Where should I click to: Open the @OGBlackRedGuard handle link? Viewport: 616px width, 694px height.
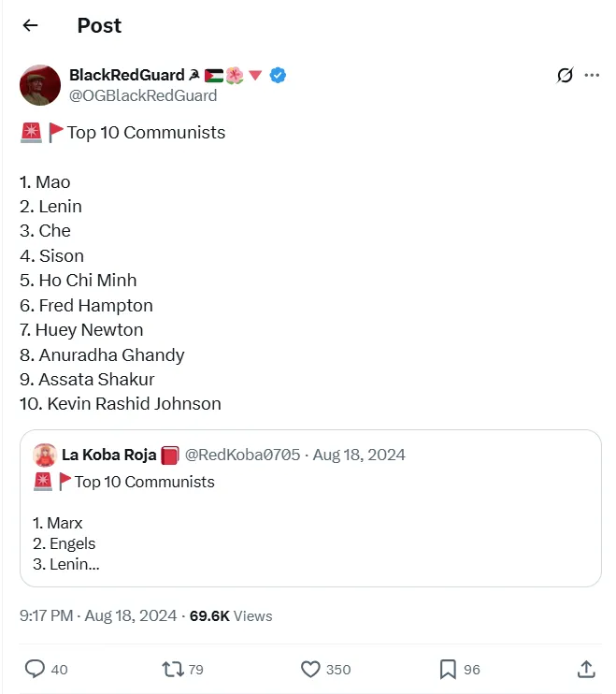click(x=143, y=95)
